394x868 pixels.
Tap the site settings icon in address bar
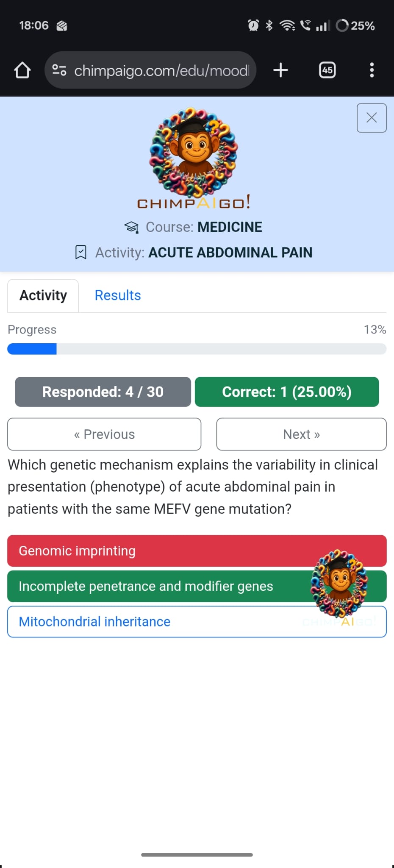(59, 70)
